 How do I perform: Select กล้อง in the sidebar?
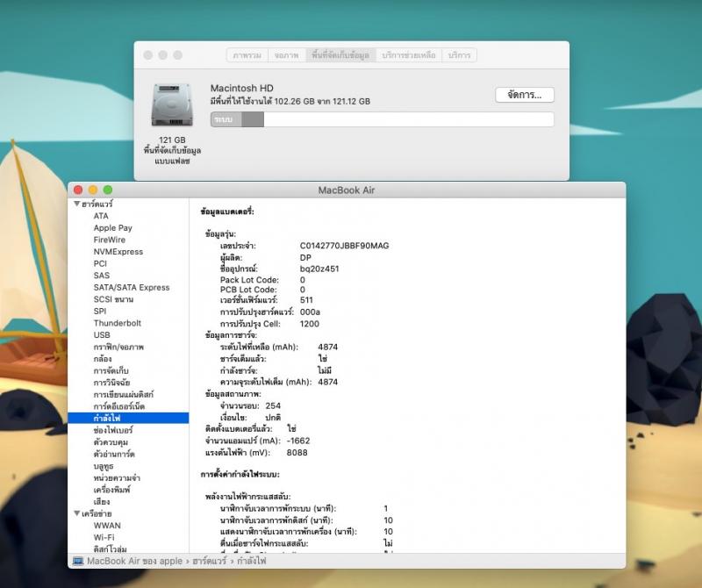point(103,359)
